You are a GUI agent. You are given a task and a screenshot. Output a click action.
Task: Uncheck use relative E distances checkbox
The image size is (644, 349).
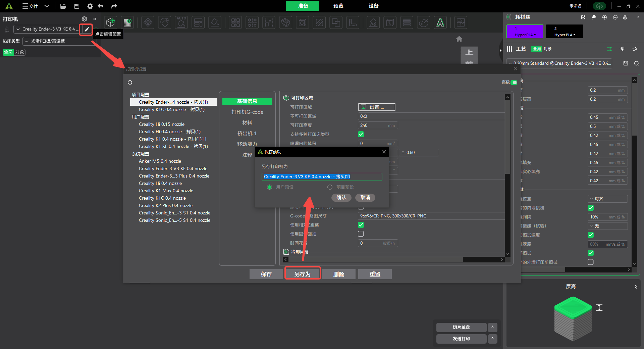point(361,225)
